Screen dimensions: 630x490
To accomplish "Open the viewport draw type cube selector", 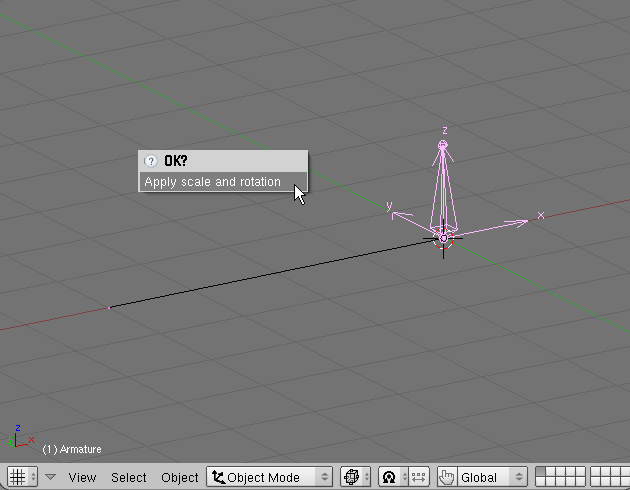I will click(355, 477).
